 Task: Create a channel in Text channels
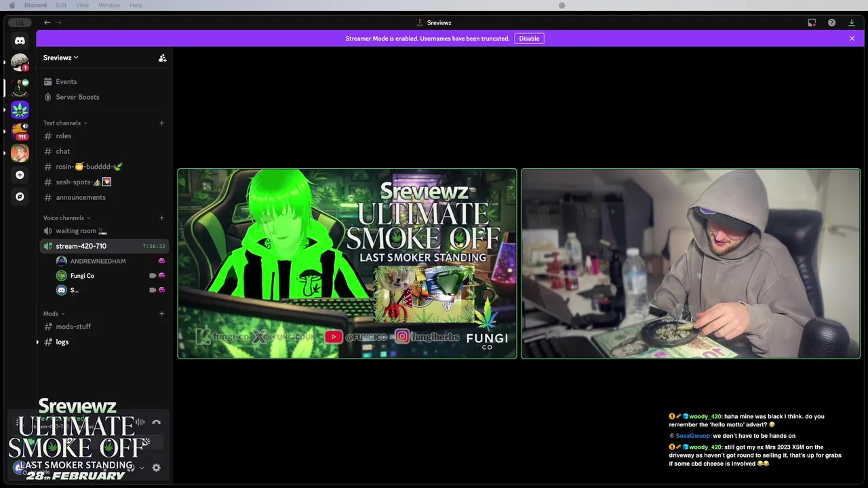161,123
